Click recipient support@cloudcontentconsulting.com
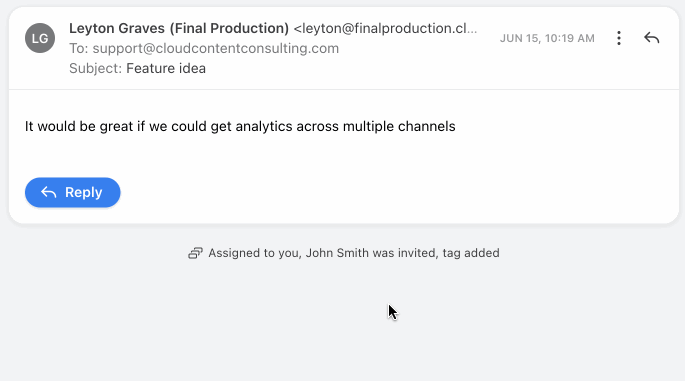The width and height of the screenshot is (685, 381). point(216,48)
